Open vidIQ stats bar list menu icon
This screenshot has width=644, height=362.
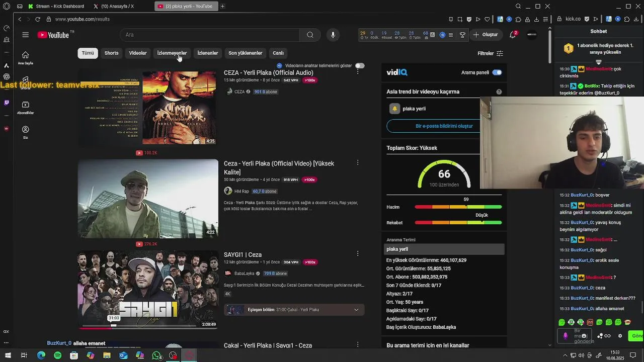tap(451, 35)
